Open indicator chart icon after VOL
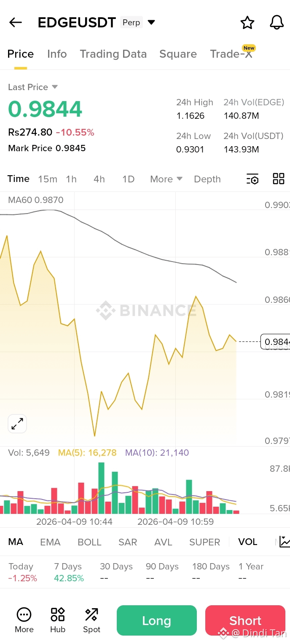This screenshot has height=644, width=290. (x=285, y=542)
